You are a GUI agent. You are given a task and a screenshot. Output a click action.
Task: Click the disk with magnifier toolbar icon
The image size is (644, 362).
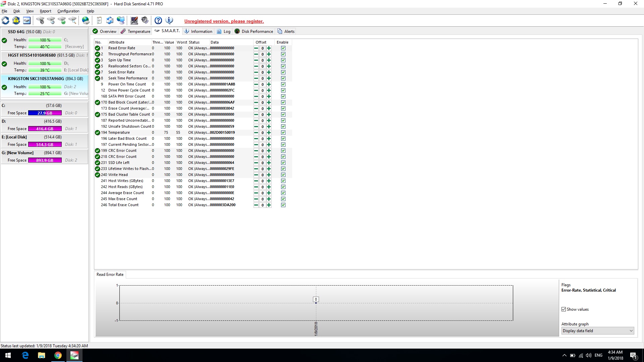click(x=72, y=21)
